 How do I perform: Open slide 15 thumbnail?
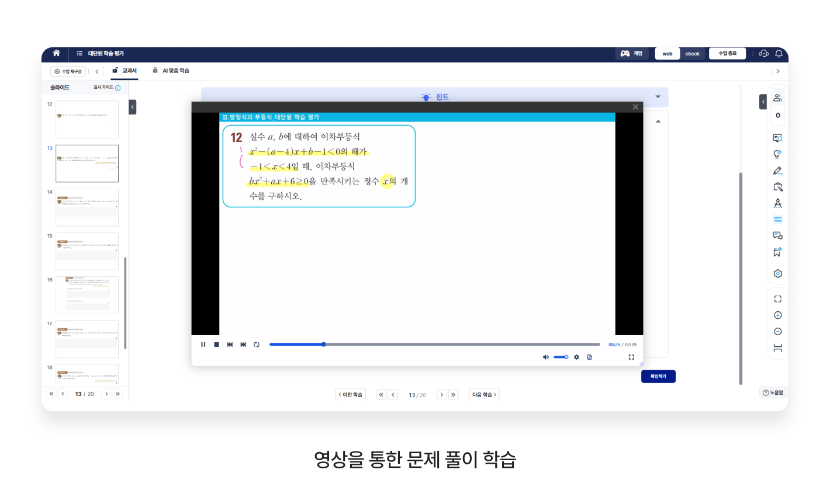tap(87, 251)
